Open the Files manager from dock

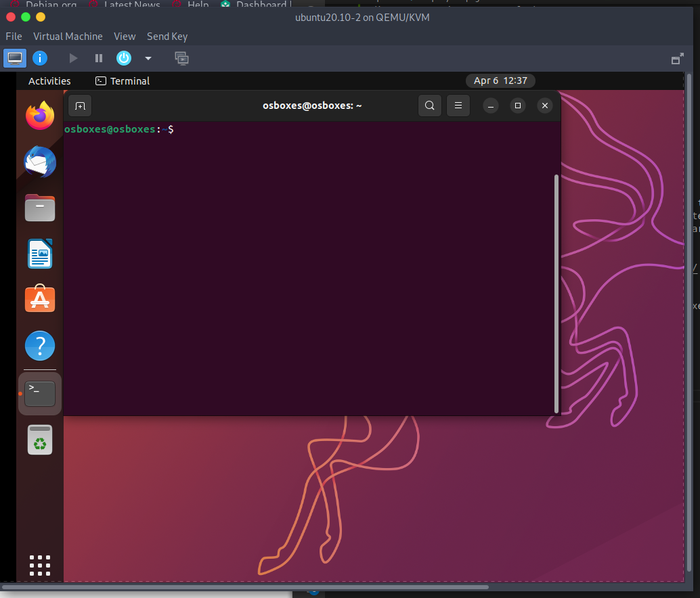[x=40, y=208]
